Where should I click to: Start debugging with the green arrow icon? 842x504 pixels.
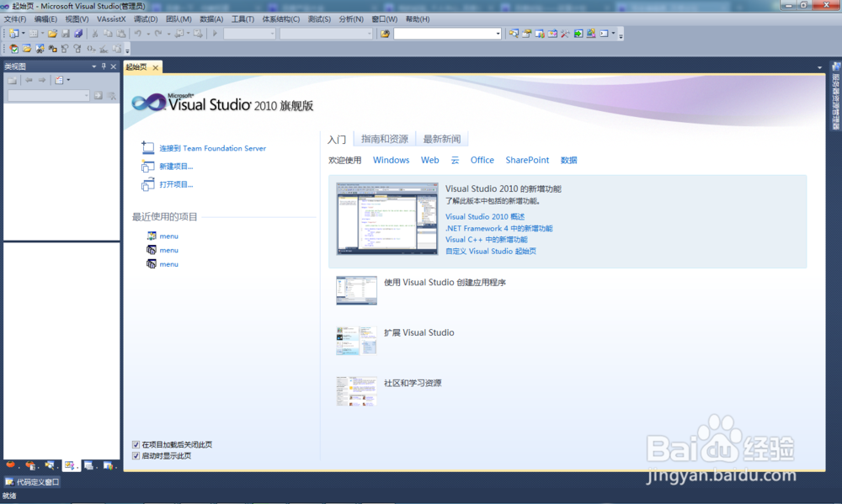pos(215,34)
